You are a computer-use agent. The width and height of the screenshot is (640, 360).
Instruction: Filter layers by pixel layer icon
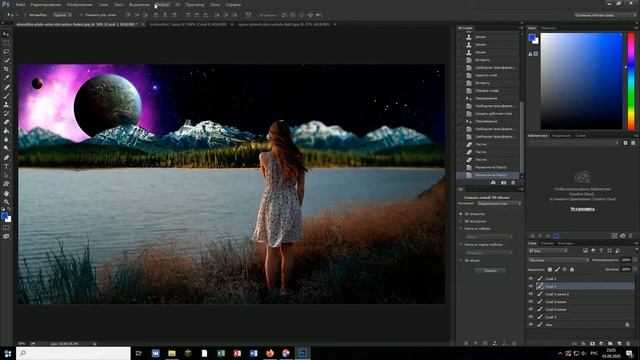pos(585,251)
